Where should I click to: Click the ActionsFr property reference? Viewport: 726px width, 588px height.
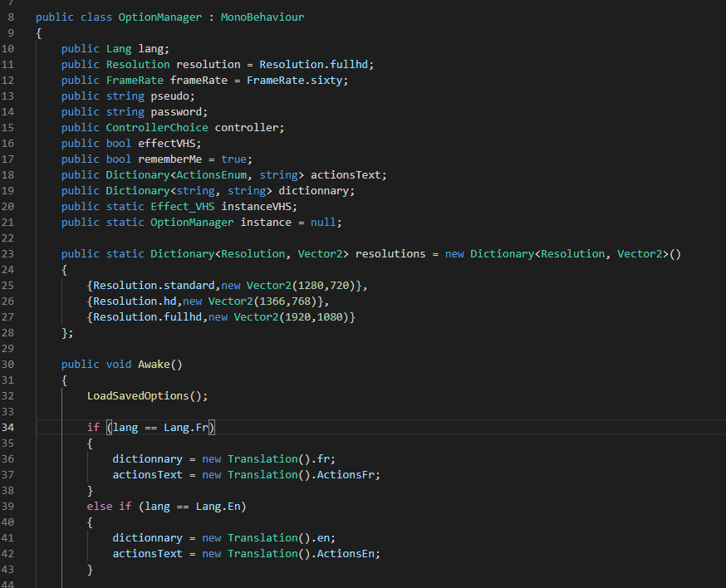(352, 475)
